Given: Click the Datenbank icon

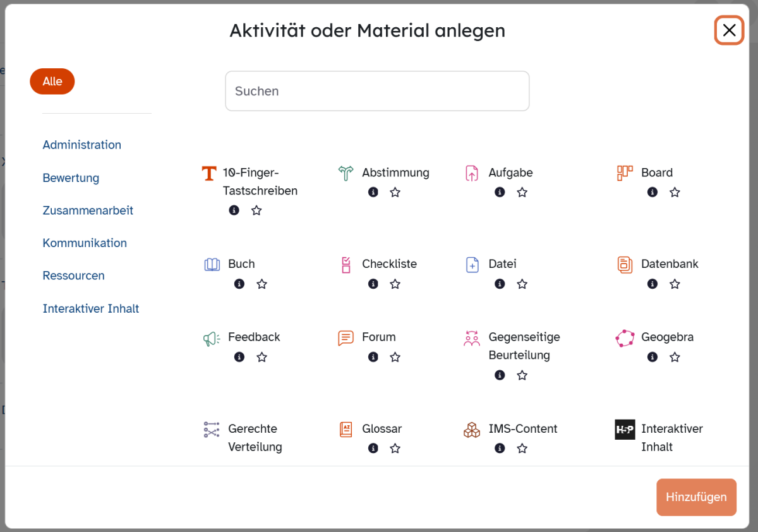Looking at the screenshot, I should (x=625, y=265).
